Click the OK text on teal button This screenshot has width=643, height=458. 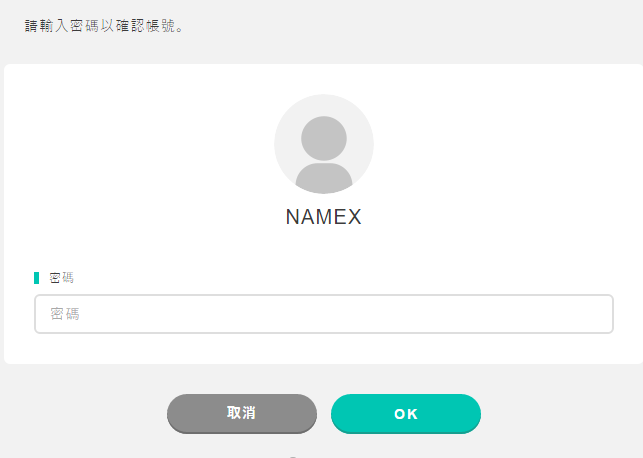pyautogui.click(x=406, y=414)
